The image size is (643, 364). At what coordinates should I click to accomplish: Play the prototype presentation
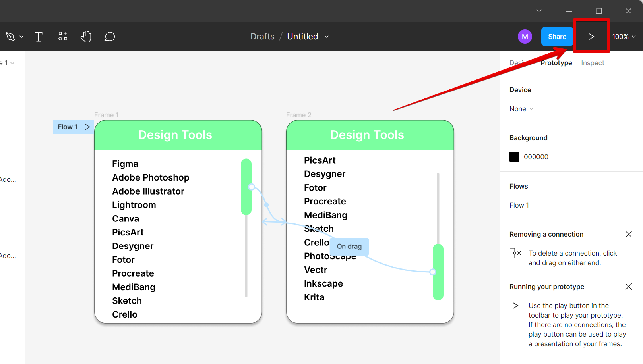(591, 37)
